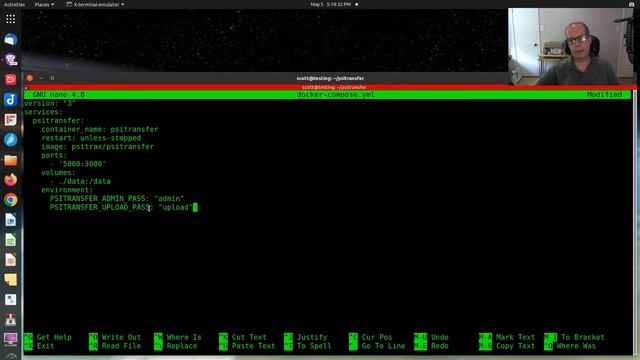Place the cursor on the 'services:' line
The height and width of the screenshot is (360, 640).
click(43, 112)
